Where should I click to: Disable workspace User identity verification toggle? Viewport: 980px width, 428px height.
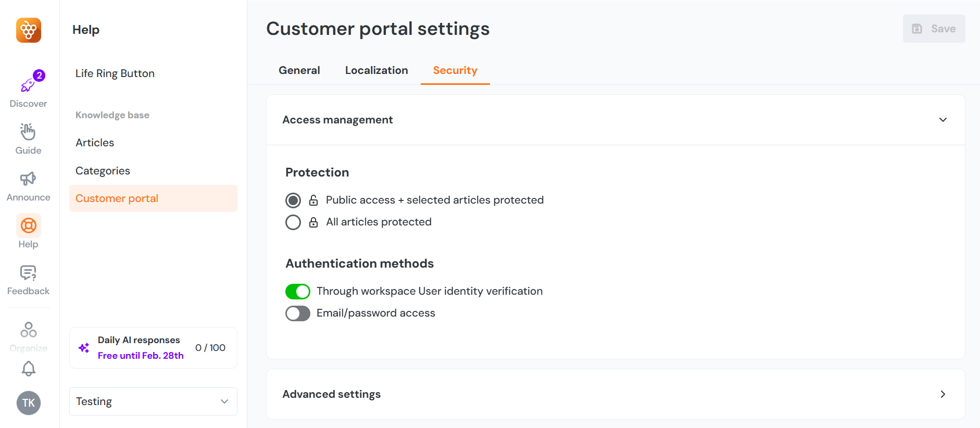(298, 292)
